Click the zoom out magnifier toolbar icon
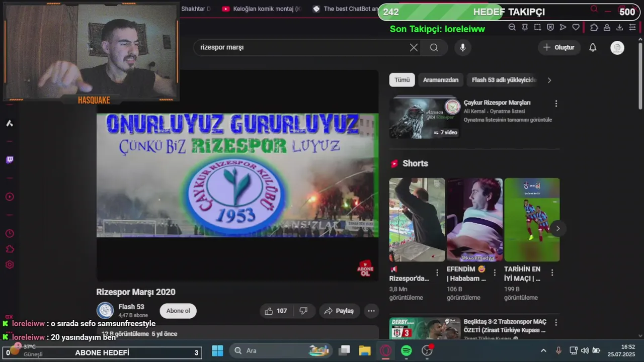Image resolution: width=644 pixels, height=362 pixels. point(512,27)
